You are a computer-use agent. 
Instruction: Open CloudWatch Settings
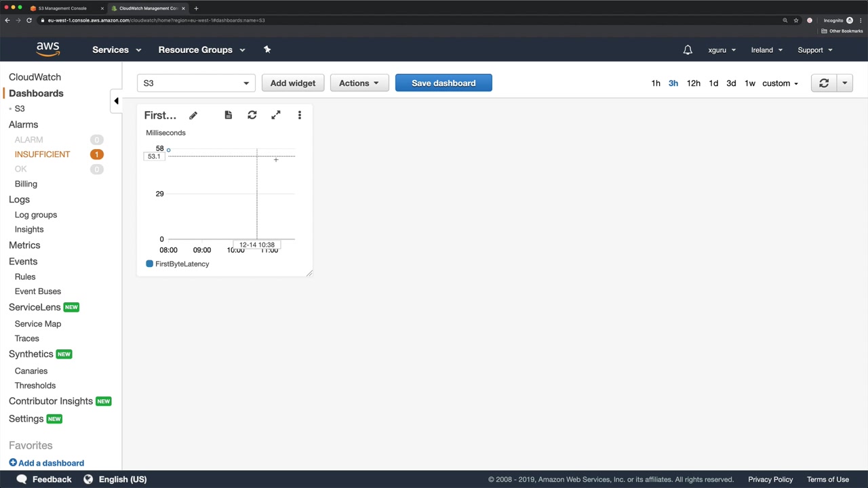(26, 419)
